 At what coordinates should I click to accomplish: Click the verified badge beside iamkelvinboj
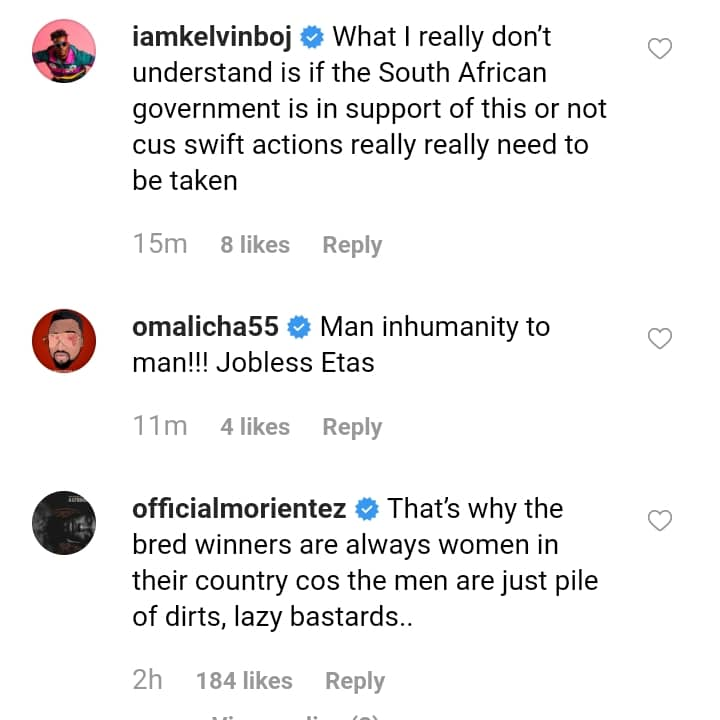[x=312, y=39]
